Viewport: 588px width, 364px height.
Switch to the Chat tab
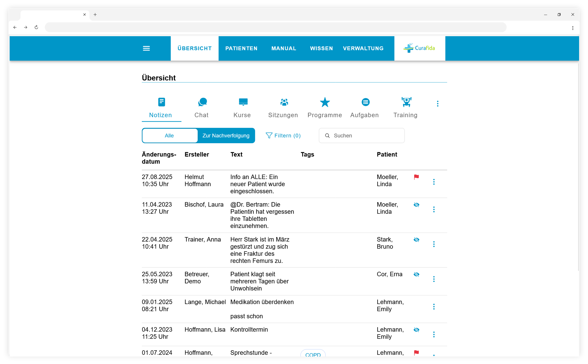202,108
